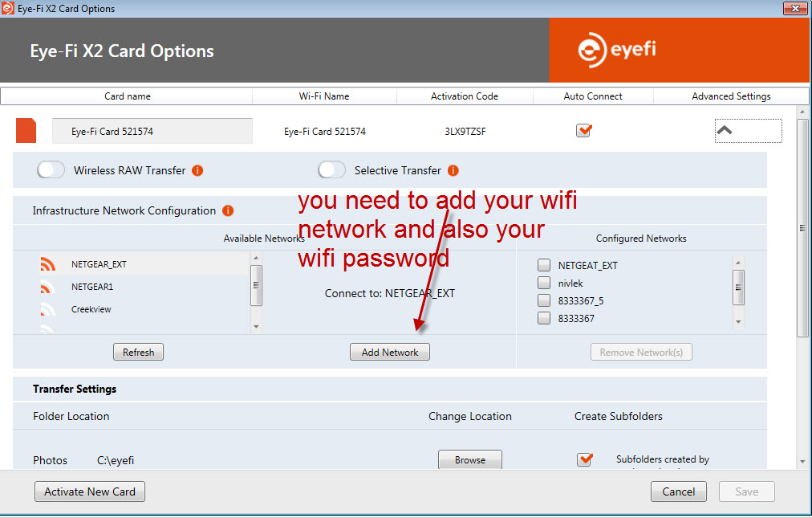This screenshot has width=812, height=518.
Task: Click main window scrollbar down arrow
Action: 802,462
